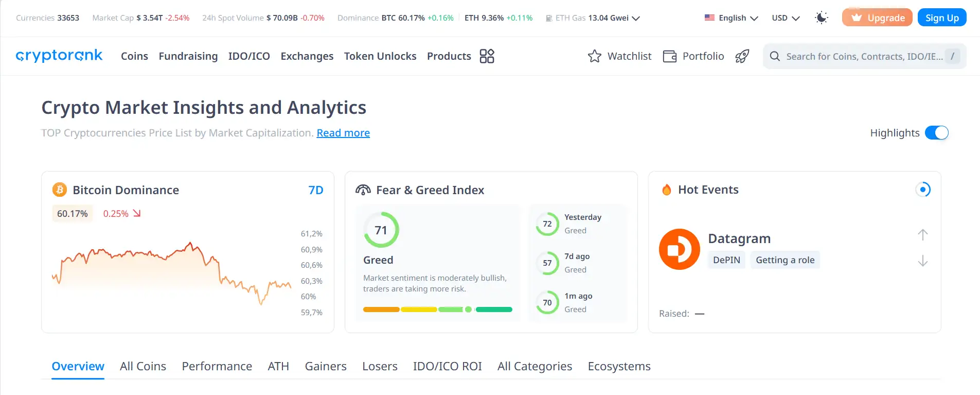Click the cryptorank logo

tap(59, 56)
